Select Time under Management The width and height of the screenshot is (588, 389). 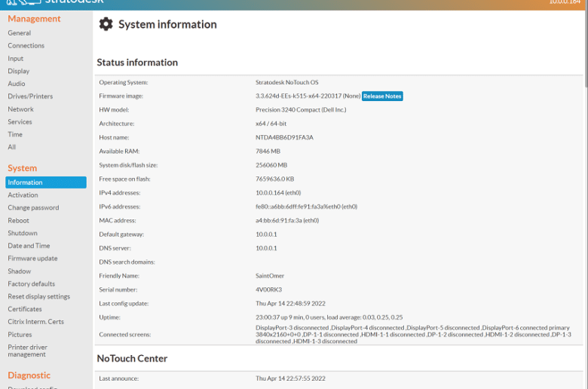(x=15, y=134)
